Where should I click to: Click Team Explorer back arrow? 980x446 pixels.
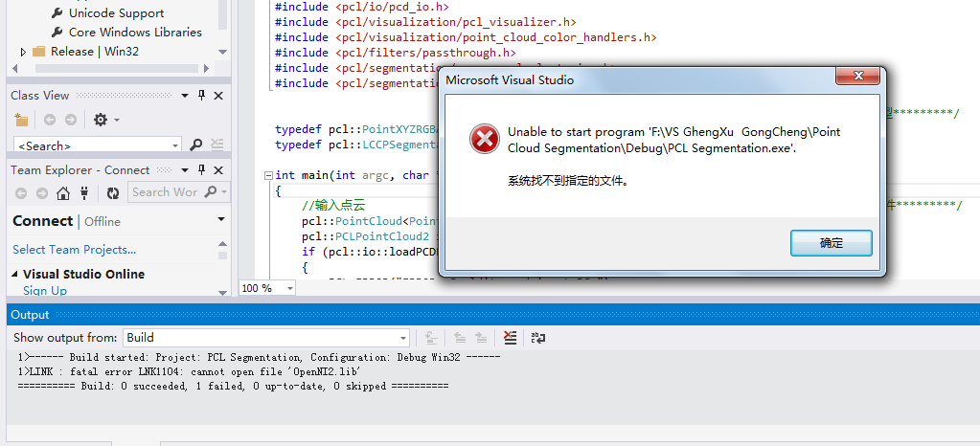(x=21, y=193)
